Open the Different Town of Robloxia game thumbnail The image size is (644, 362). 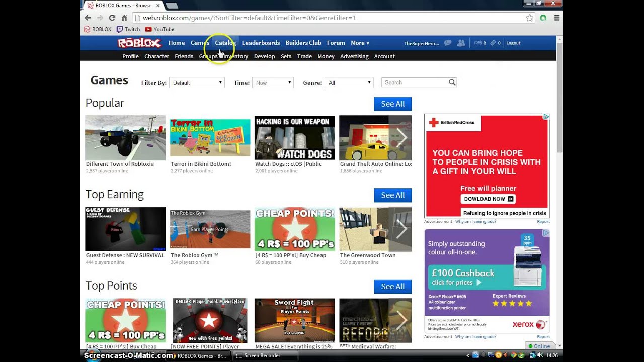[125, 138]
